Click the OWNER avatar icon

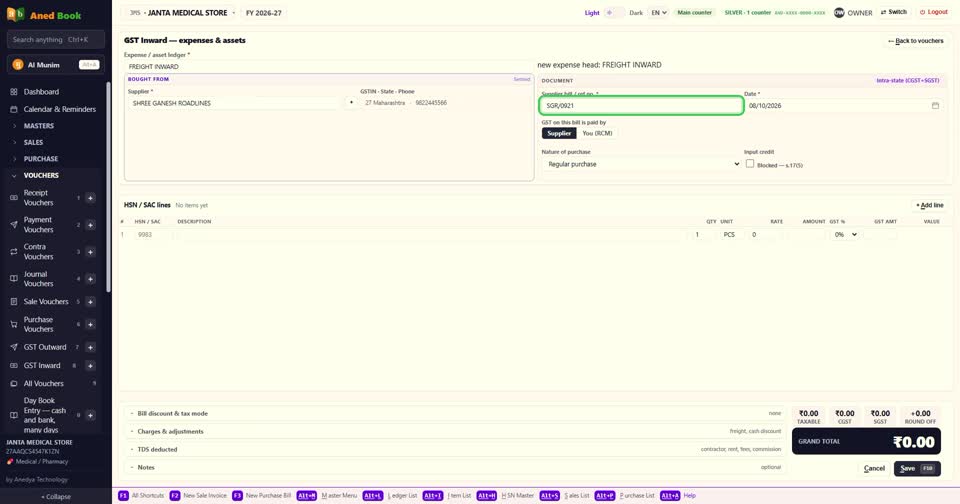pyautogui.click(x=839, y=13)
